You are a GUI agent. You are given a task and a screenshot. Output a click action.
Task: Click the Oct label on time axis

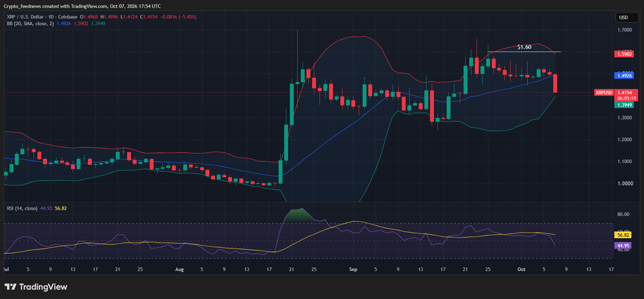(x=521, y=269)
